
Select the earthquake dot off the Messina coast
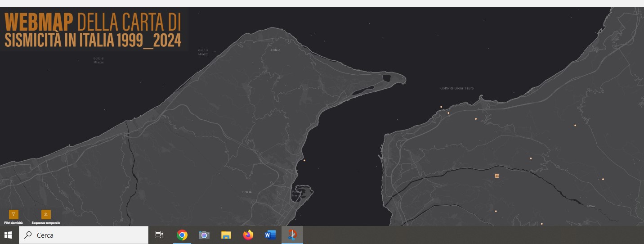pyautogui.click(x=304, y=160)
